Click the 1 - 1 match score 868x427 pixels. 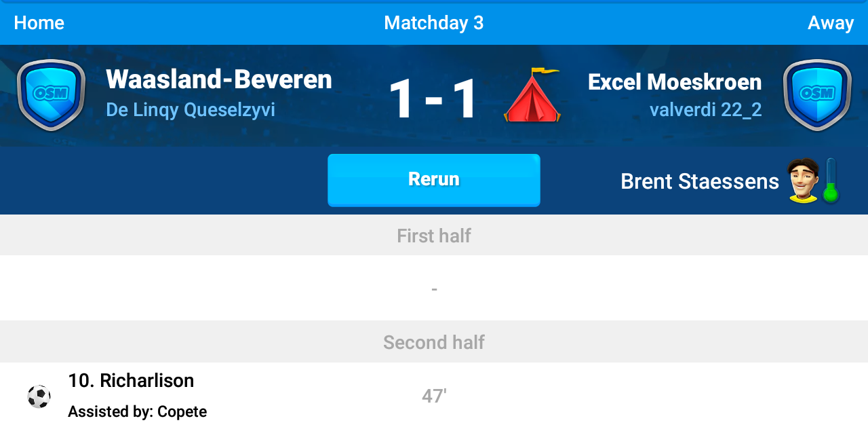[x=433, y=99]
